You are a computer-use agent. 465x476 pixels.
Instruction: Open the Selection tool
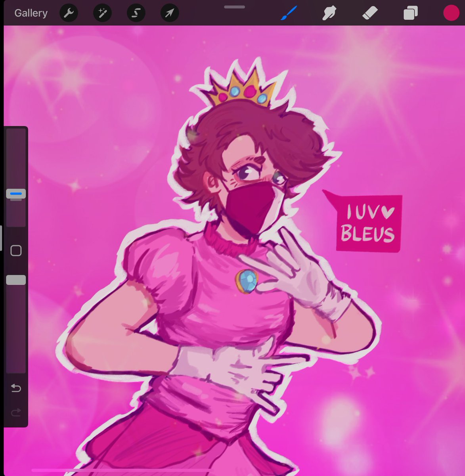136,13
